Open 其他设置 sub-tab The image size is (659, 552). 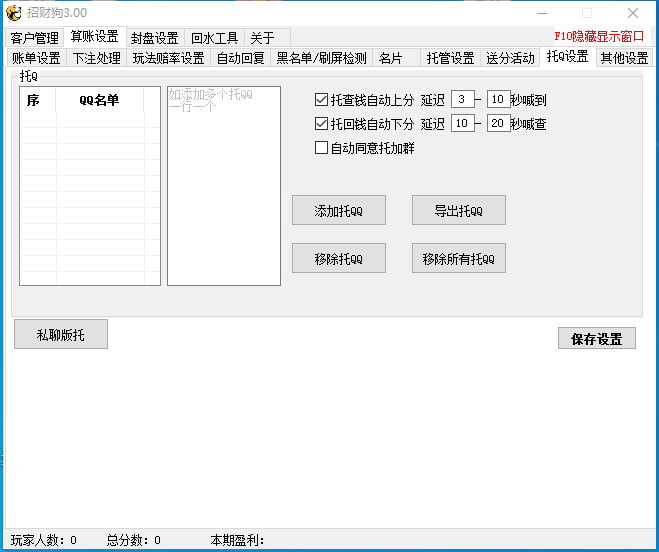point(624,58)
